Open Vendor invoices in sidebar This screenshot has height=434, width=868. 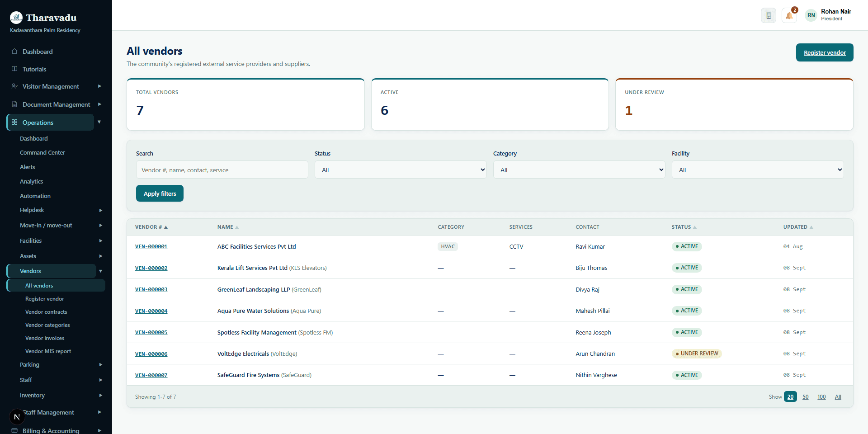click(45, 338)
